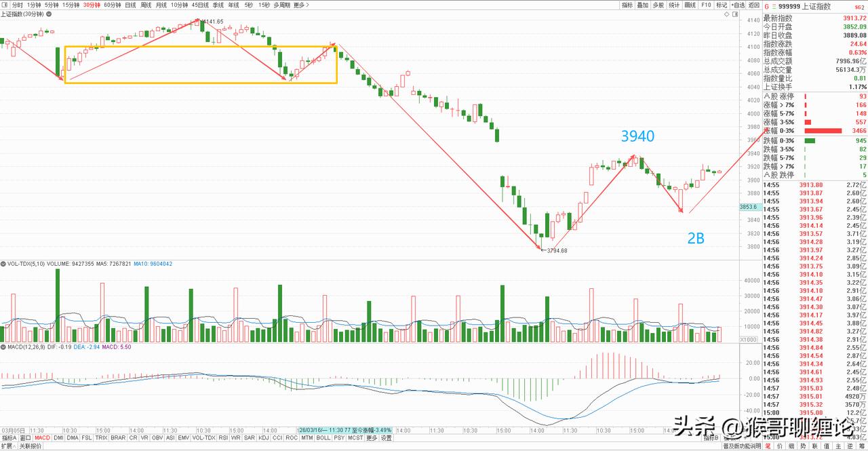Viewport: 868px width, 451px height.
Task: Open the 关联报价 related quotes tab
Action: [x=31, y=446]
